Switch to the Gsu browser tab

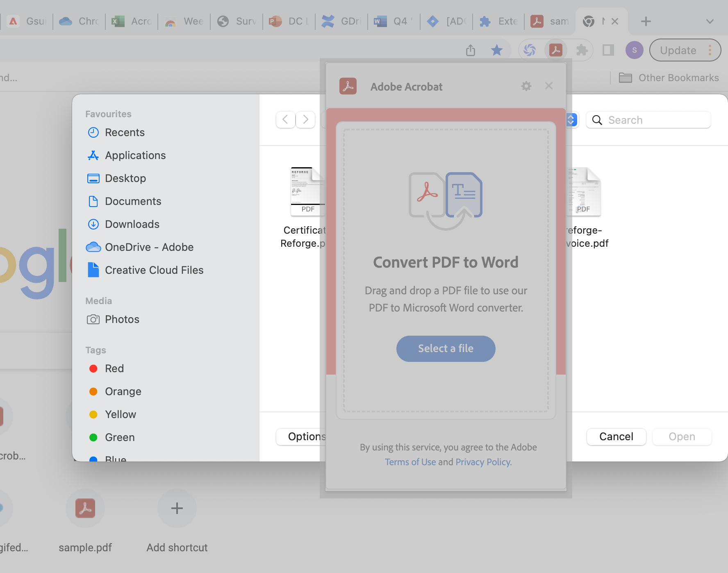click(27, 21)
